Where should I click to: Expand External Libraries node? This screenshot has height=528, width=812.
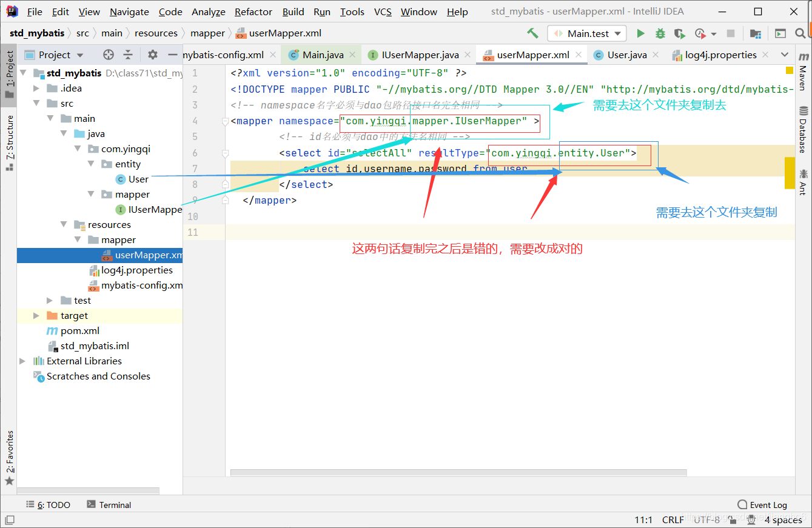[23, 361]
